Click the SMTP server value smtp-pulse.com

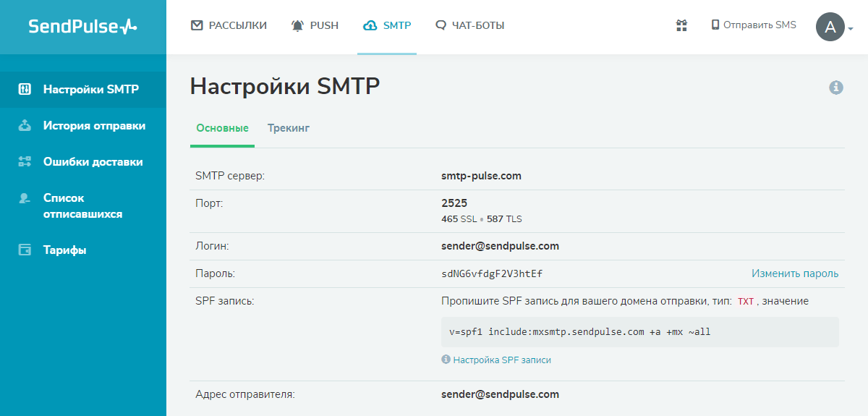(x=481, y=176)
